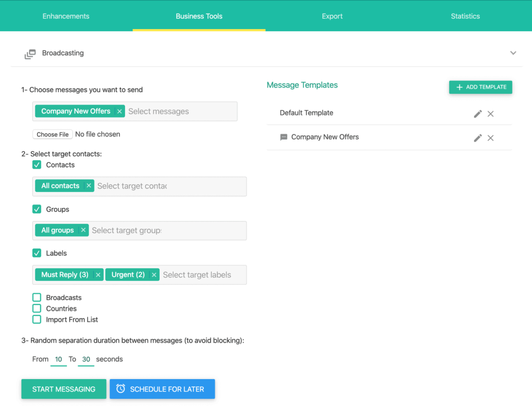Click Schedule For Later button
Screen dimensions: 532x412
(x=162, y=389)
